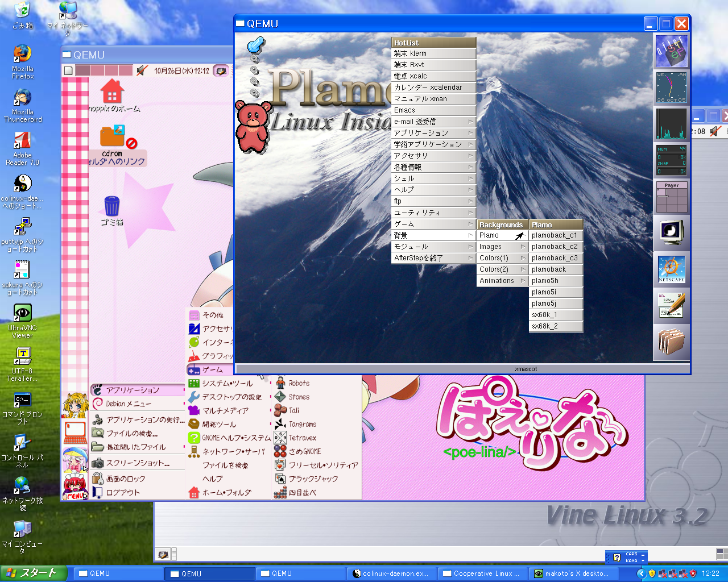
Task: Launch ブラックジャック game entry
Action: (x=317, y=479)
